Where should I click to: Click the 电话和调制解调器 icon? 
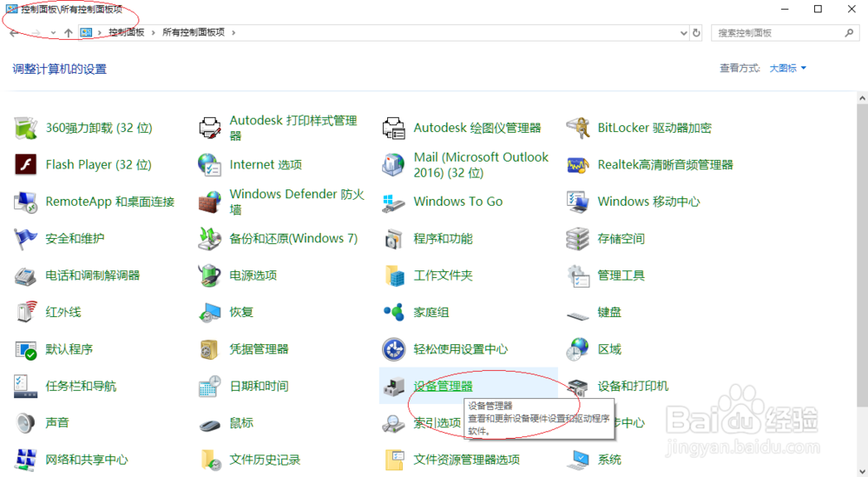coord(25,275)
